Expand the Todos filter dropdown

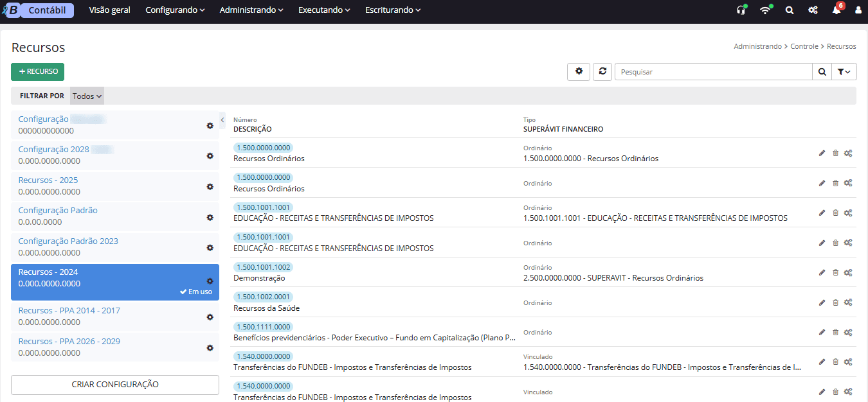(x=87, y=96)
